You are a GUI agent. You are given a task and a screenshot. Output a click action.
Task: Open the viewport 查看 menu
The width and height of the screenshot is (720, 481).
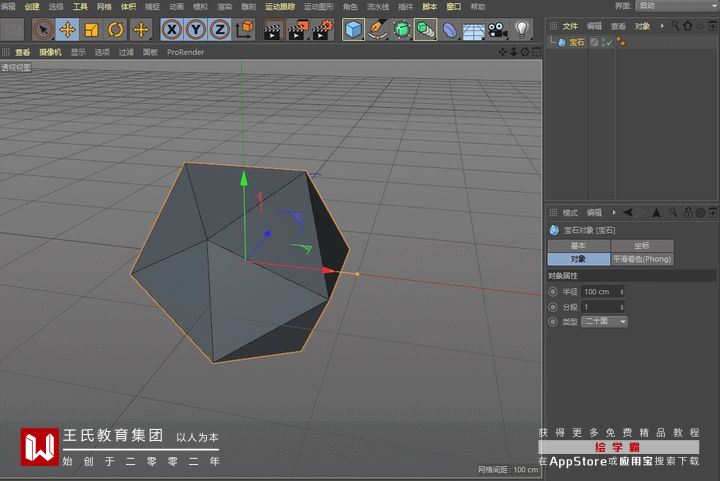(x=22, y=52)
